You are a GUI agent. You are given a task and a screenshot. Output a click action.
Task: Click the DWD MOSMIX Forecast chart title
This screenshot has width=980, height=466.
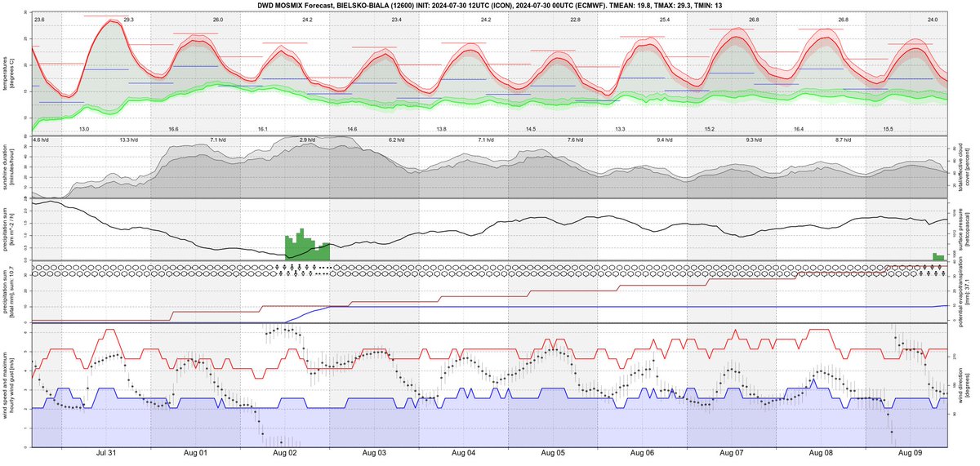click(x=490, y=5)
